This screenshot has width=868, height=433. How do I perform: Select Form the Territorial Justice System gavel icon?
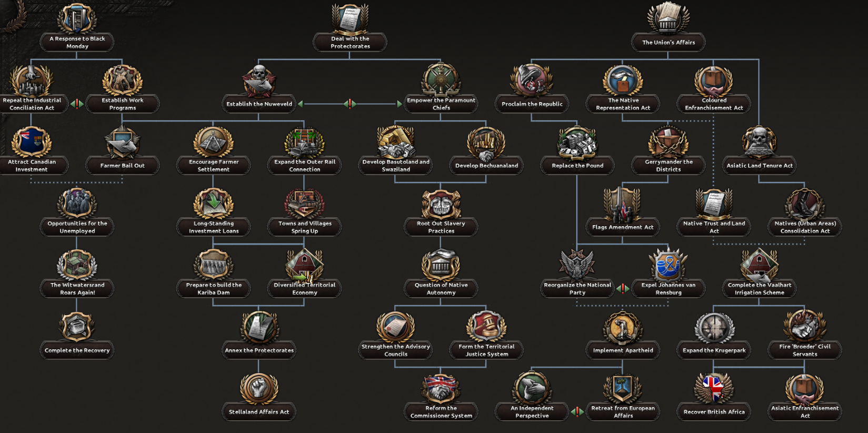point(486,326)
